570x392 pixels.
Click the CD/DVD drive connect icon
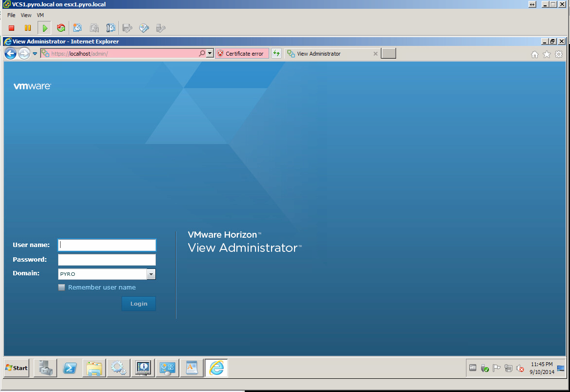coord(144,28)
